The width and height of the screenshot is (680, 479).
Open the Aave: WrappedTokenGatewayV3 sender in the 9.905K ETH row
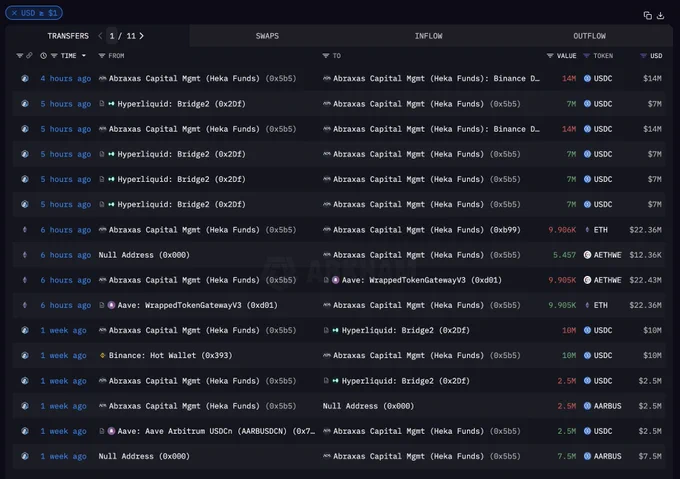tap(197, 305)
